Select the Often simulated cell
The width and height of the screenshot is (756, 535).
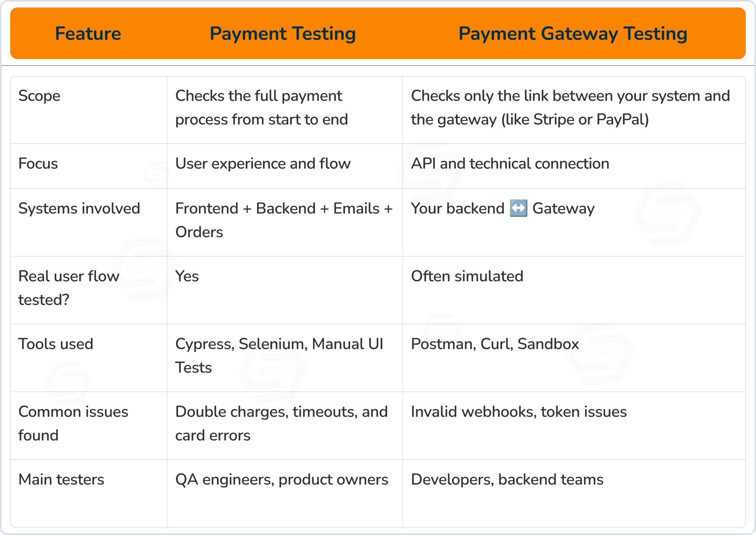point(467,277)
